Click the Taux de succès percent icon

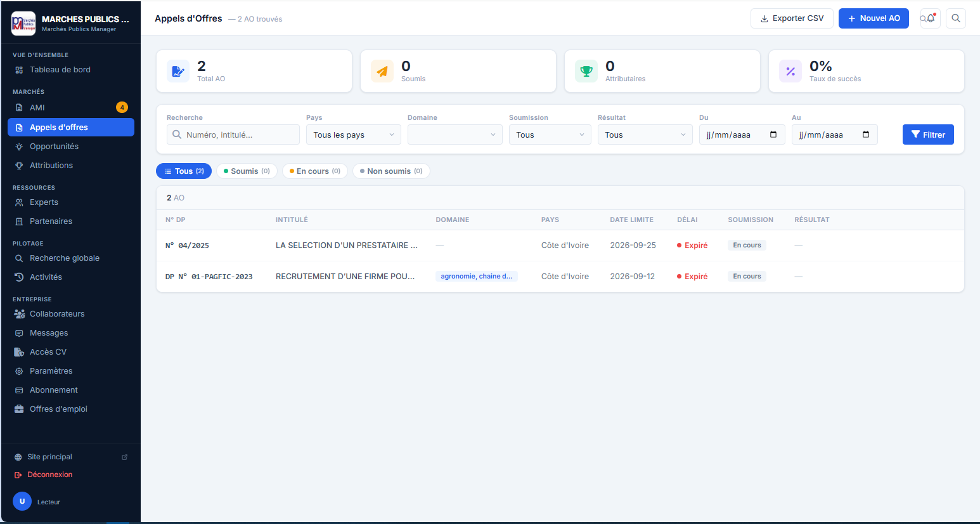790,71
